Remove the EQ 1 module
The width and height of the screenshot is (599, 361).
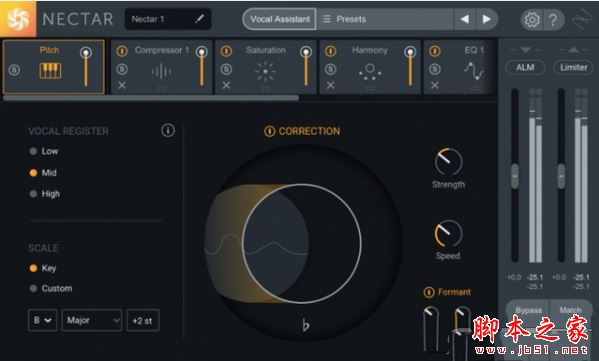coord(435,85)
